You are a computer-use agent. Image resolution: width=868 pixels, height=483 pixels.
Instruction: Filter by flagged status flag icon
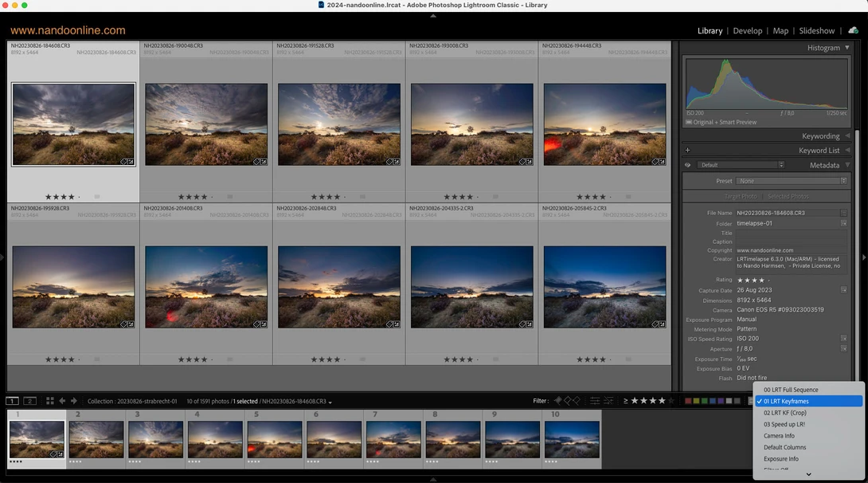coord(558,400)
